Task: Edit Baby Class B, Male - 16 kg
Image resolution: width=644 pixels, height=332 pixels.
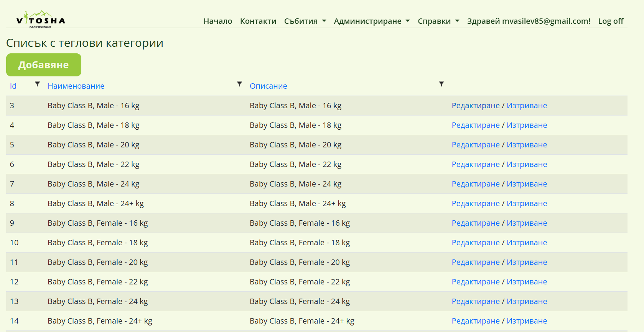Action: click(x=476, y=106)
